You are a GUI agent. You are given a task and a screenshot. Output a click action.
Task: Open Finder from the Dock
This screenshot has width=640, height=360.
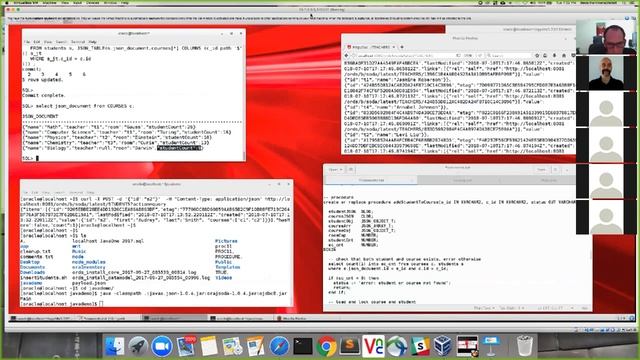pos(115,346)
